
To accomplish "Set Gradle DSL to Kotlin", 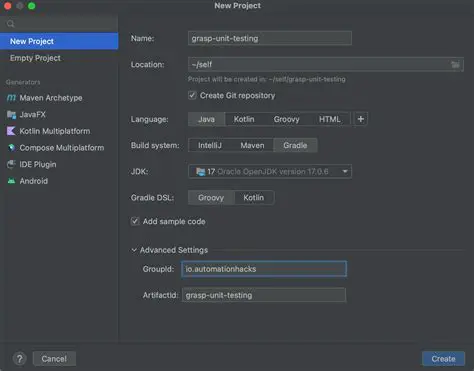I will (x=254, y=198).
